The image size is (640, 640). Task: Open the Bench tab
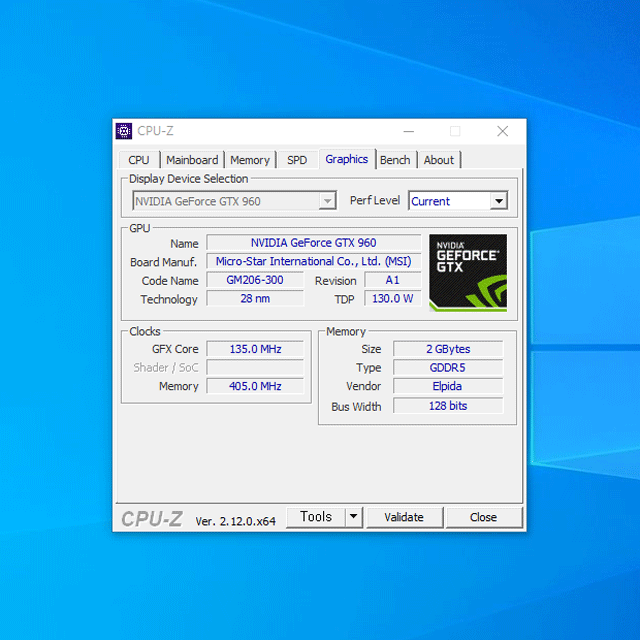coord(395,160)
